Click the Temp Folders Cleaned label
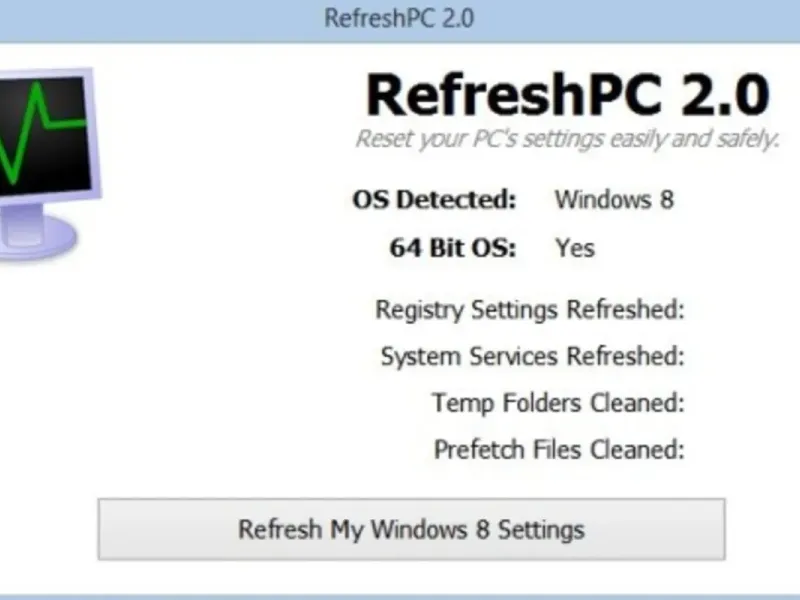 [x=558, y=403]
